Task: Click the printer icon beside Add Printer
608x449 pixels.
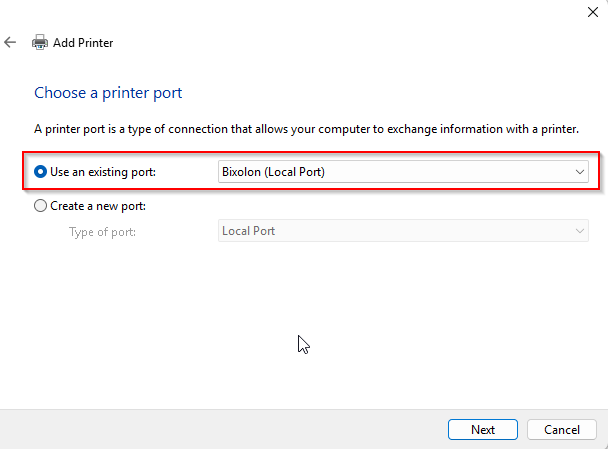Action: coord(40,42)
